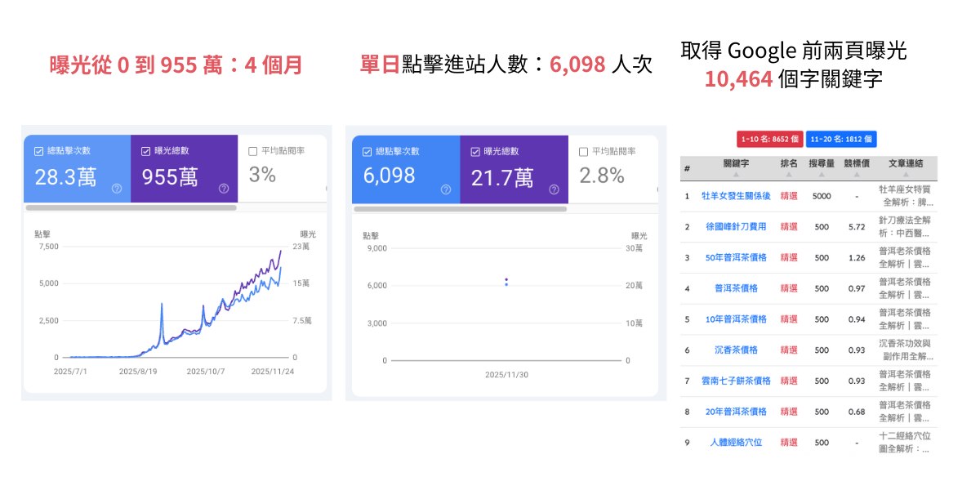The image size is (980, 490).
Task: Click horizontal scrollbar under 6,098 metric cards
Action: (460, 209)
